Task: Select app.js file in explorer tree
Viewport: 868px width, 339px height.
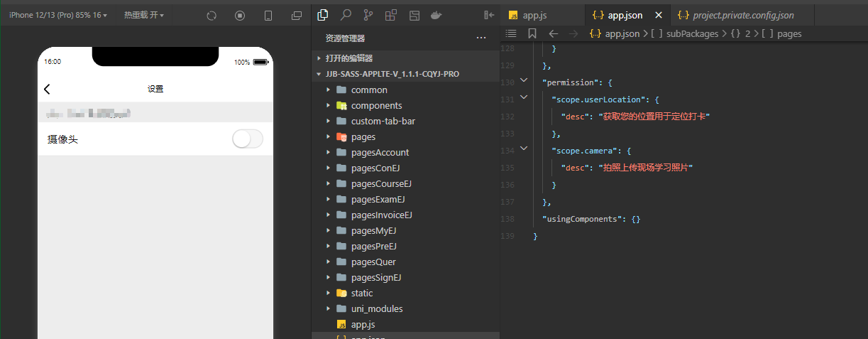Action: [362, 324]
